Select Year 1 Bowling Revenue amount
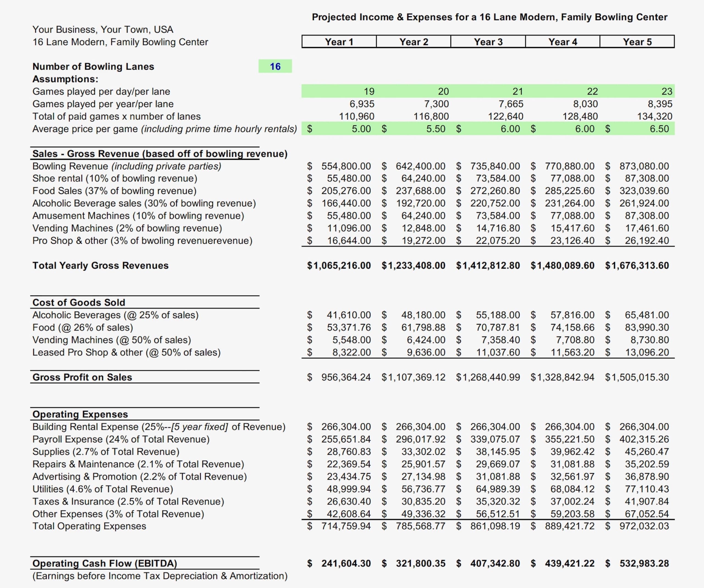 (339, 166)
